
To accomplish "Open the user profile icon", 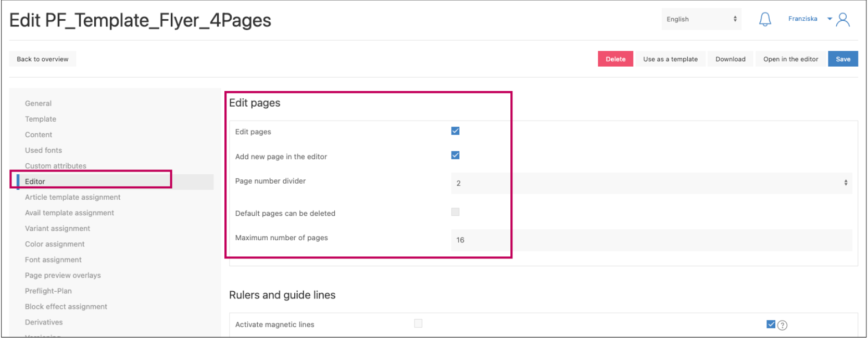I will 843,20.
